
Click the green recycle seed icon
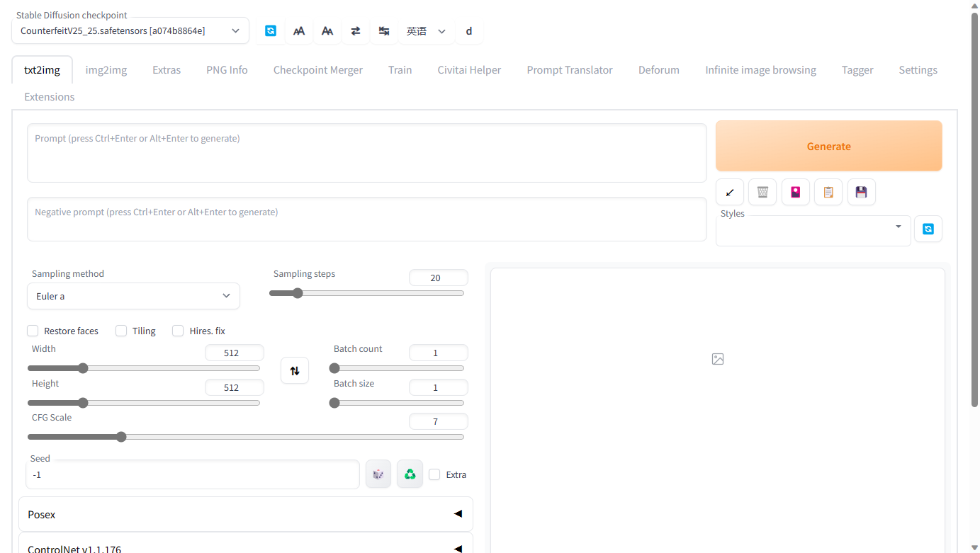(x=410, y=474)
